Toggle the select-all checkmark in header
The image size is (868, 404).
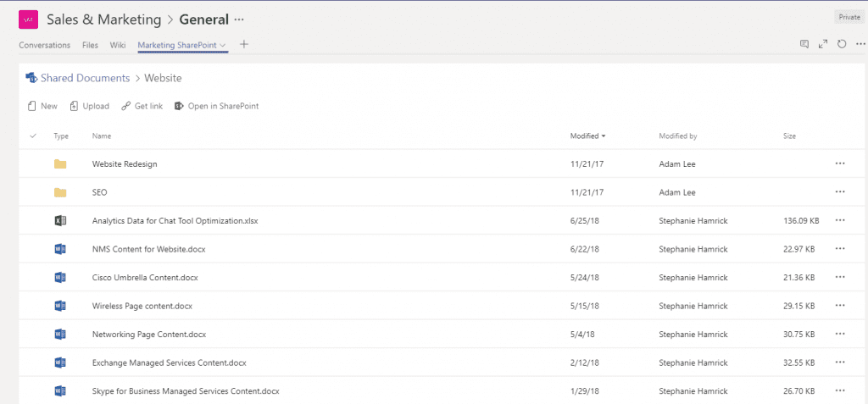click(33, 136)
